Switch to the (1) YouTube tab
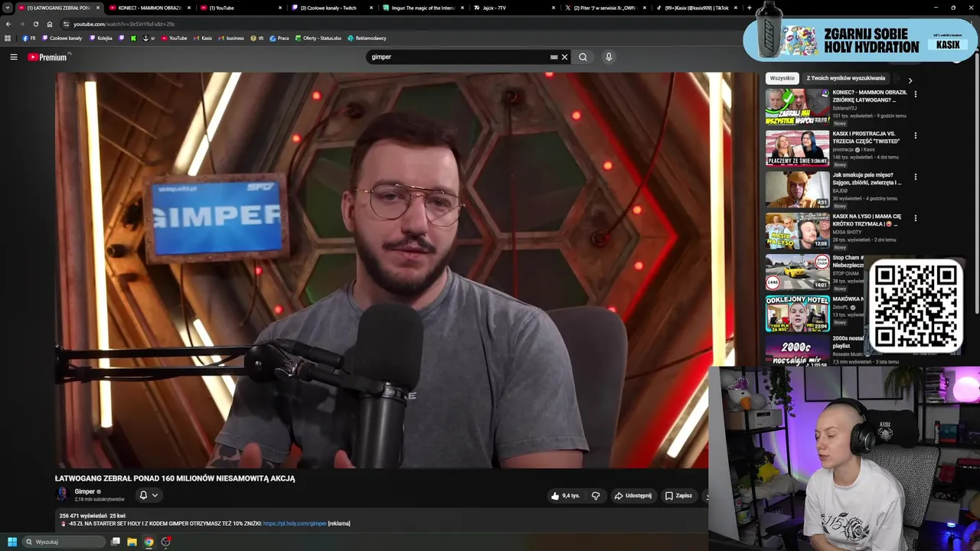 (x=241, y=8)
